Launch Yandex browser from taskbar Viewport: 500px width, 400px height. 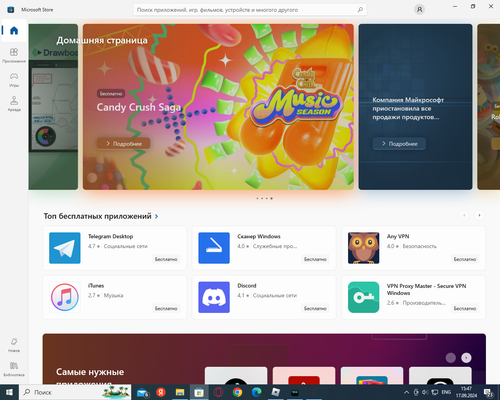(161, 392)
